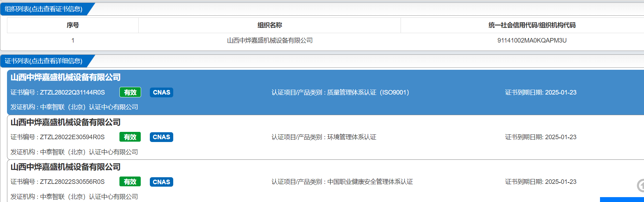This screenshot has width=644, height=202.
Task: Select credit code 91141002MA0KQAPM3U
Action: click(532, 40)
